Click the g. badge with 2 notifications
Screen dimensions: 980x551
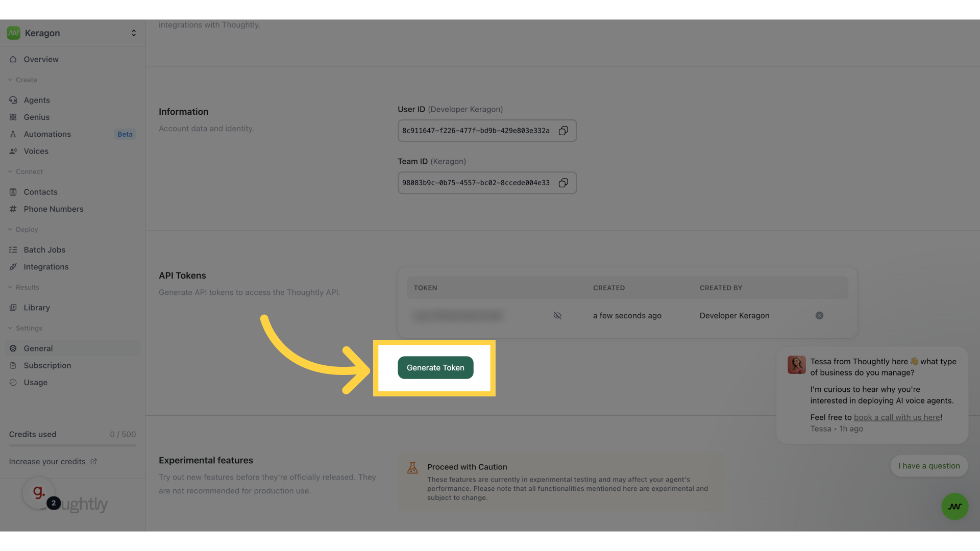point(39,493)
